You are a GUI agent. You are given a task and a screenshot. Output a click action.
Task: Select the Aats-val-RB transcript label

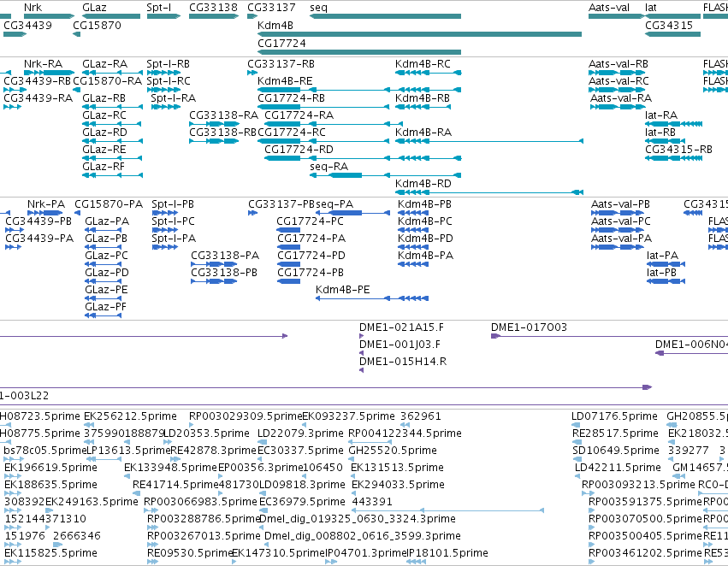pos(619,64)
